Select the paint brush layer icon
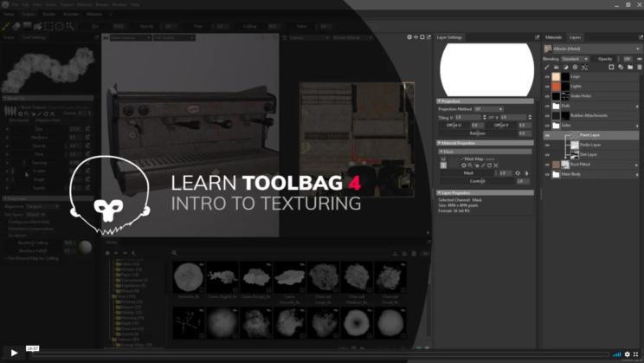This screenshot has height=363, width=644. (x=547, y=68)
